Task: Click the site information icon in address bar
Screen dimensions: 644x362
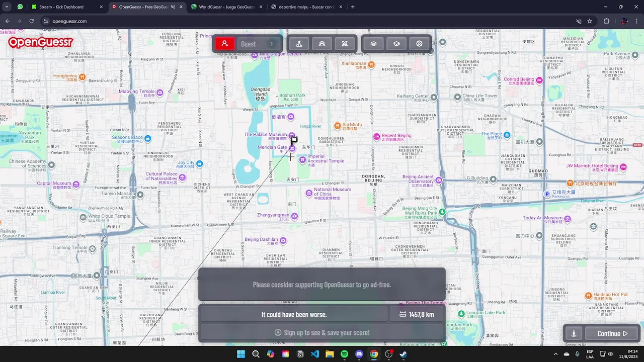Action: point(46,21)
